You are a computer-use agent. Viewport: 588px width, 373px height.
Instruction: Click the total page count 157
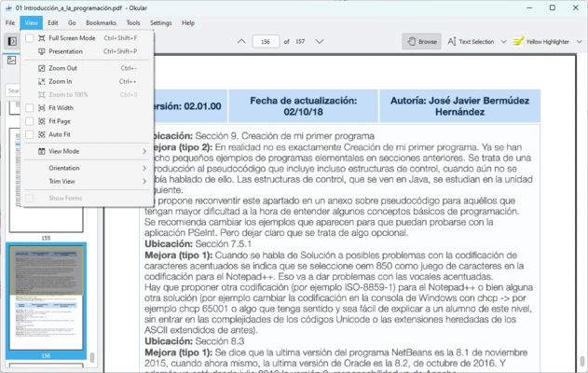300,42
